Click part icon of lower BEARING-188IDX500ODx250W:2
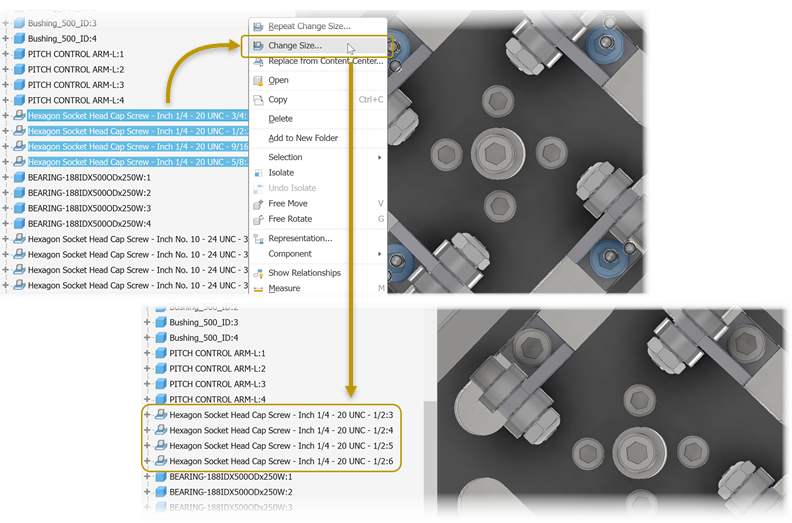This screenshot has width=792, height=523. [x=161, y=492]
